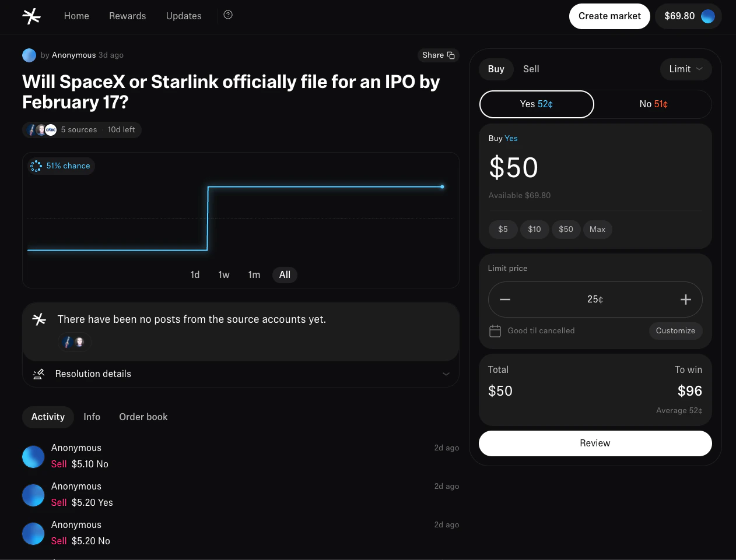Set chart range to All
The width and height of the screenshot is (736, 560).
point(285,275)
